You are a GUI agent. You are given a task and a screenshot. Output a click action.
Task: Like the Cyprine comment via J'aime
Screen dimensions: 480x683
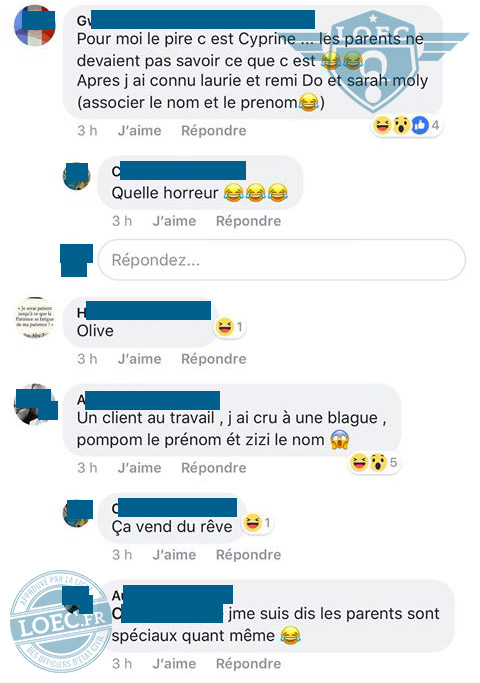click(x=139, y=131)
